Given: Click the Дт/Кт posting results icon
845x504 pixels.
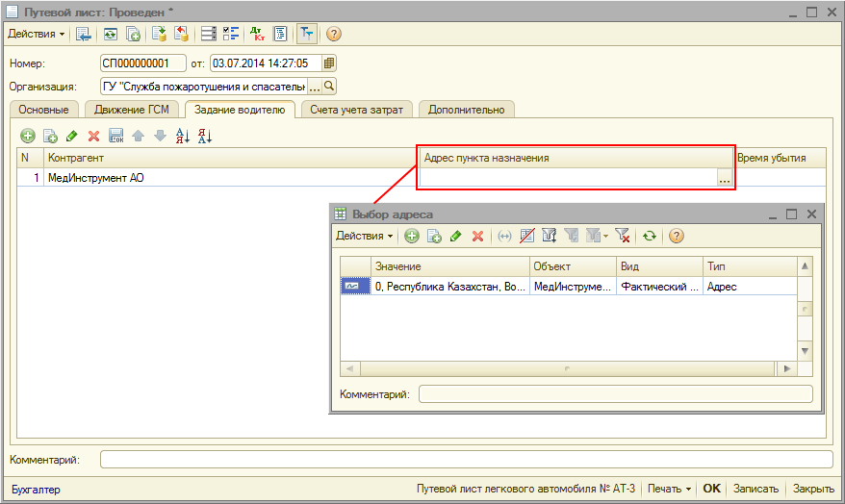Looking at the screenshot, I should point(256,34).
